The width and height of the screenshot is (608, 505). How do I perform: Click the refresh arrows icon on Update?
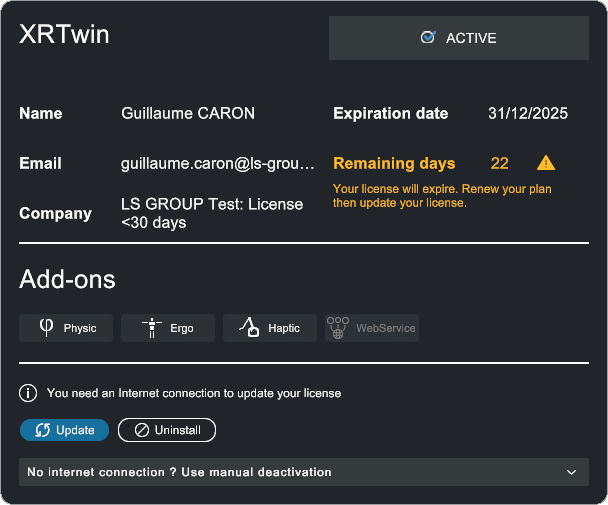point(43,430)
